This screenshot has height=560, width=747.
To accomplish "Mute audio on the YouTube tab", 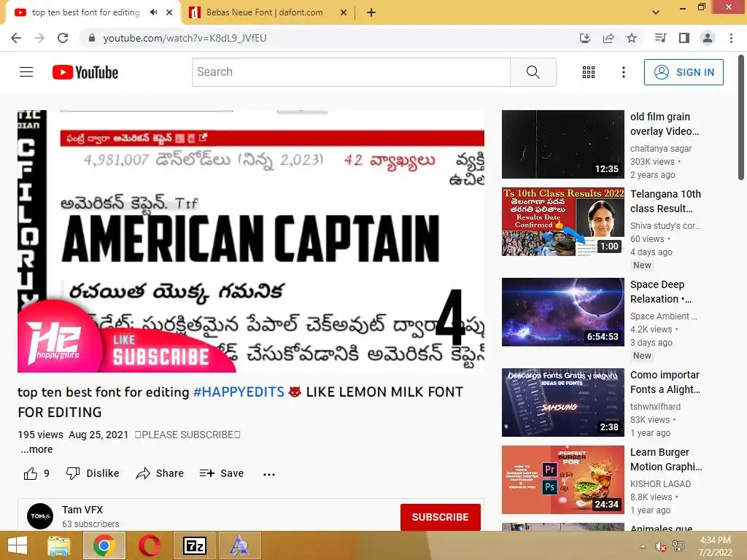I will (153, 12).
